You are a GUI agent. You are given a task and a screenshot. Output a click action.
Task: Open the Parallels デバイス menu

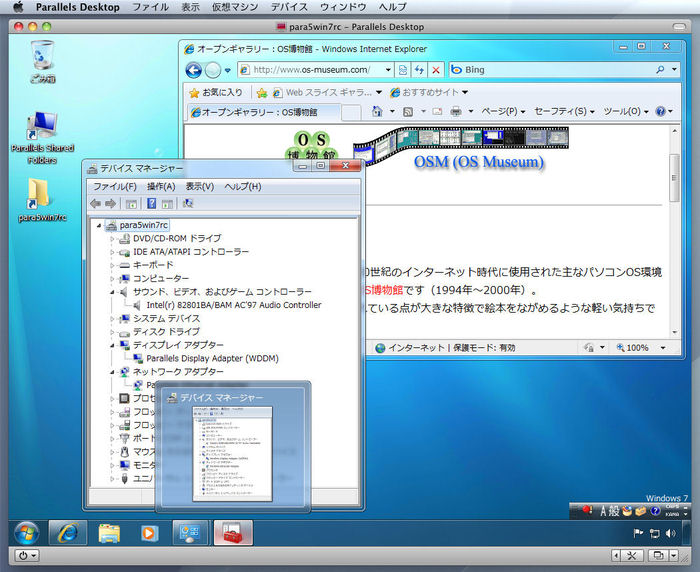[x=289, y=7]
